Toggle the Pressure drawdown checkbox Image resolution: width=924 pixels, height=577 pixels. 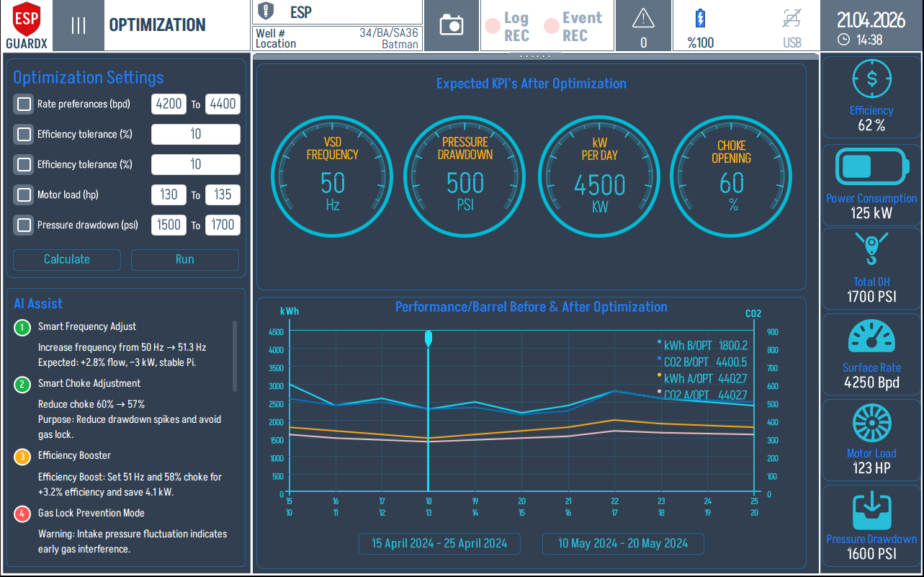24,225
